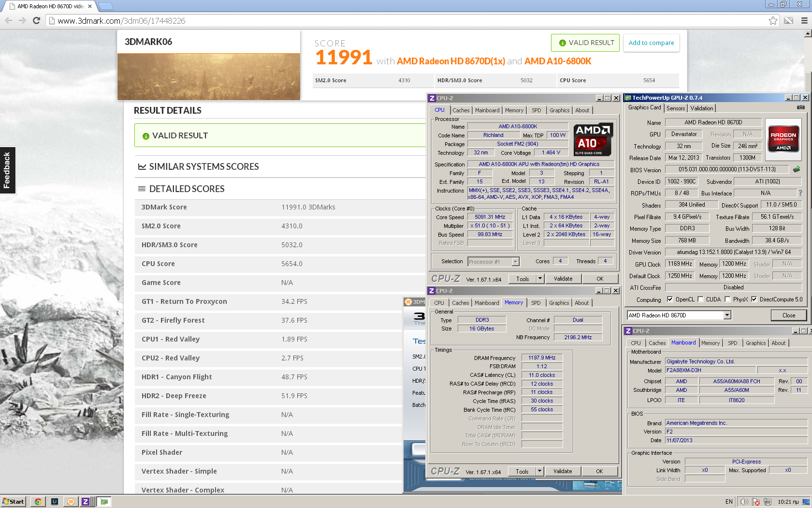Screen dimensions: 812x508
Task: Click the purple CPU-Z taskbar icon
Action: pyautogui.click(x=86, y=502)
